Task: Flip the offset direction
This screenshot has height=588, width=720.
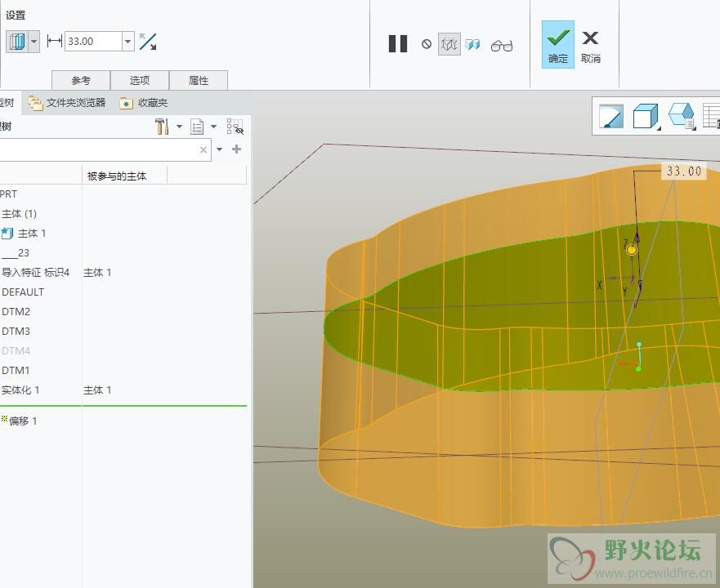Action: [148, 42]
